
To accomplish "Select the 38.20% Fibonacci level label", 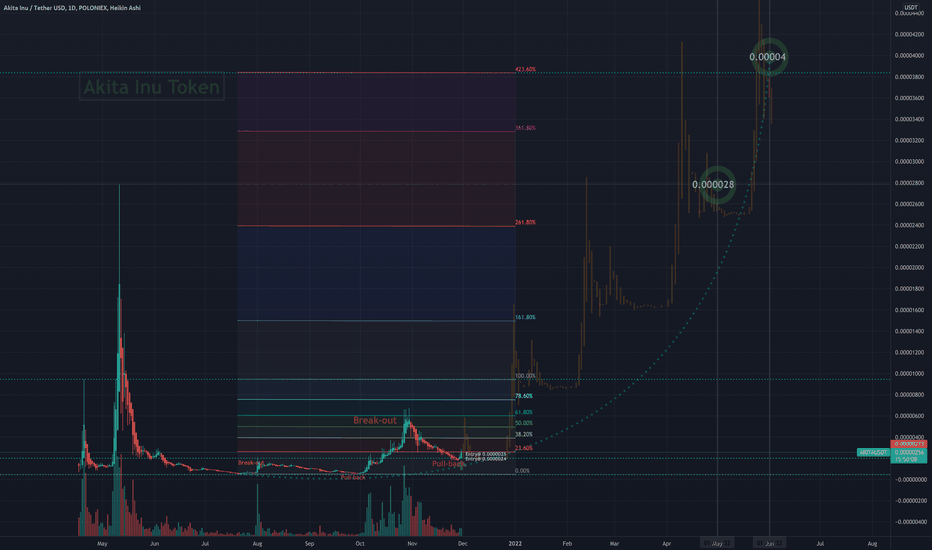I will tap(524, 435).
